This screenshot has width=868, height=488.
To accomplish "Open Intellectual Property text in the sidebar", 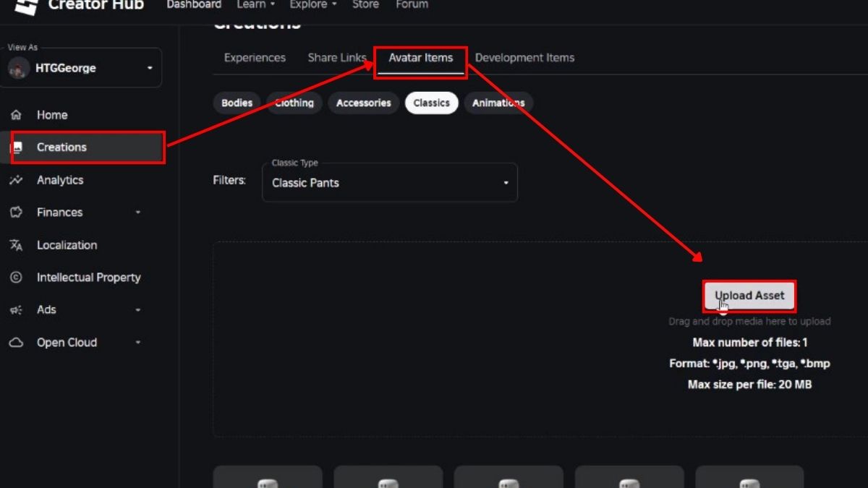I will coord(89,278).
